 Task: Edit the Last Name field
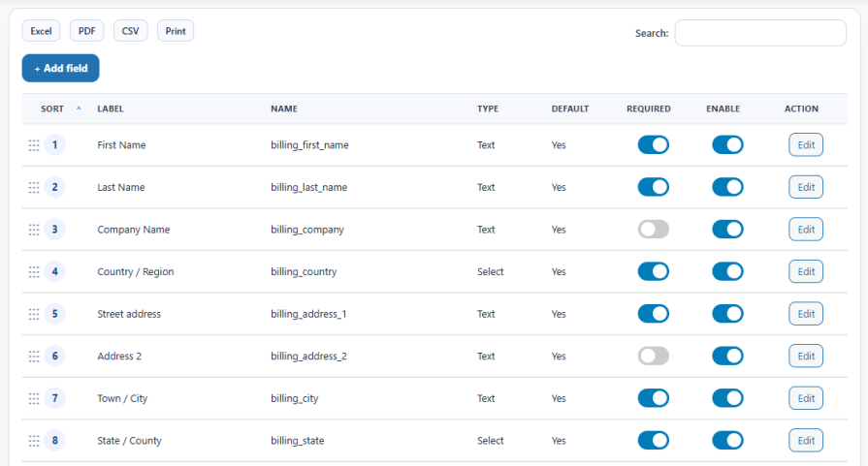pos(805,187)
